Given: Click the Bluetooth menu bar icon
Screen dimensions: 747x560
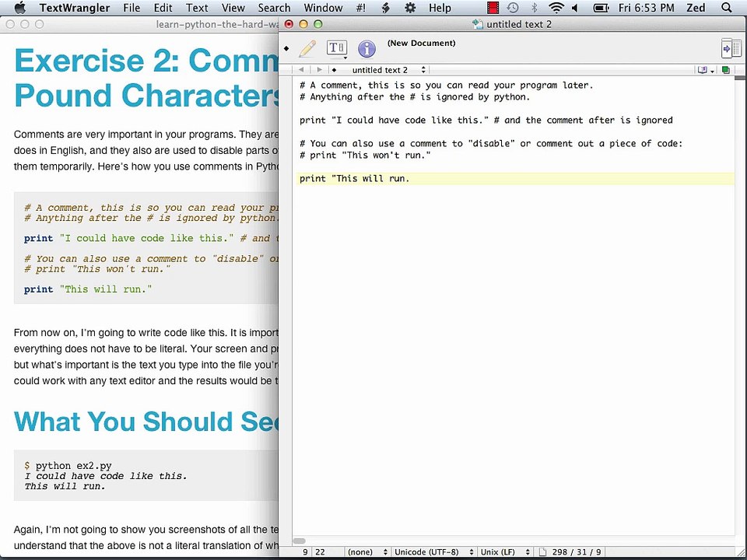Looking at the screenshot, I should 534,8.
